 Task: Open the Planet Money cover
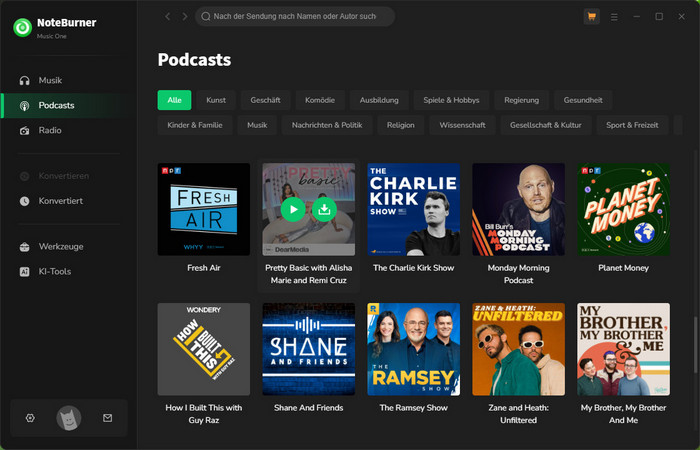coord(623,209)
